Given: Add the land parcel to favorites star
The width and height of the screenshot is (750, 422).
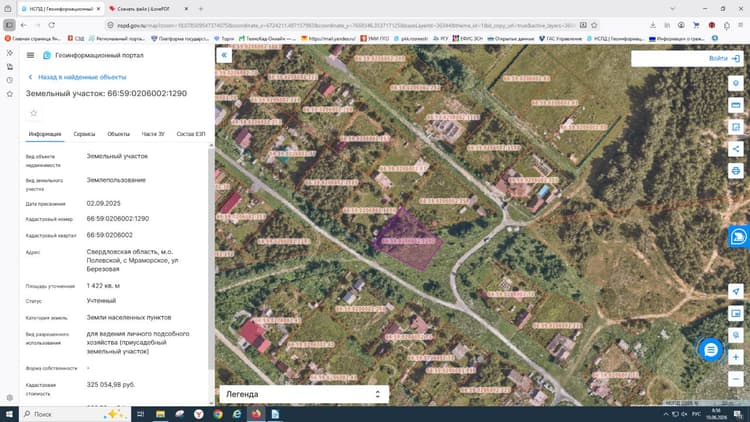Looking at the screenshot, I should (x=33, y=113).
